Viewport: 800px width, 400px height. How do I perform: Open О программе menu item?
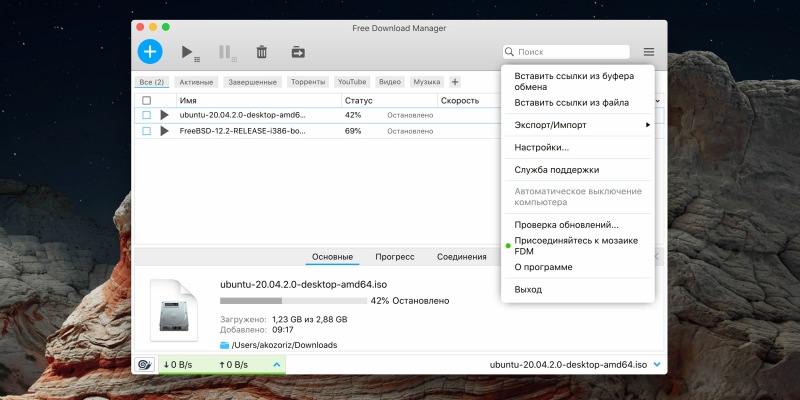coord(578,267)
